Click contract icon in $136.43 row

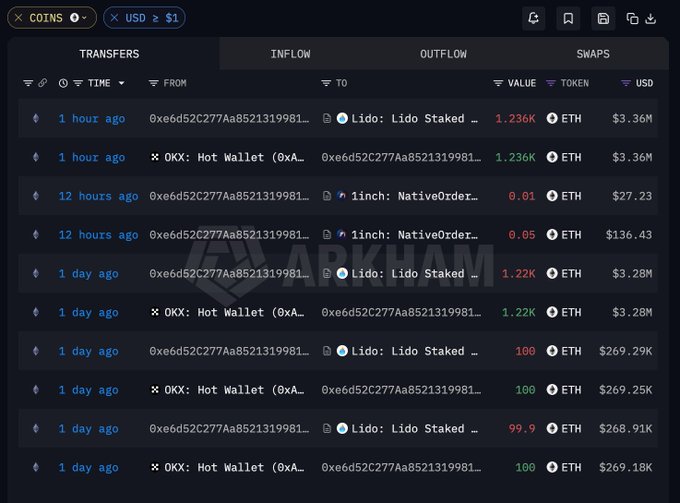click(x=327, y=235)
